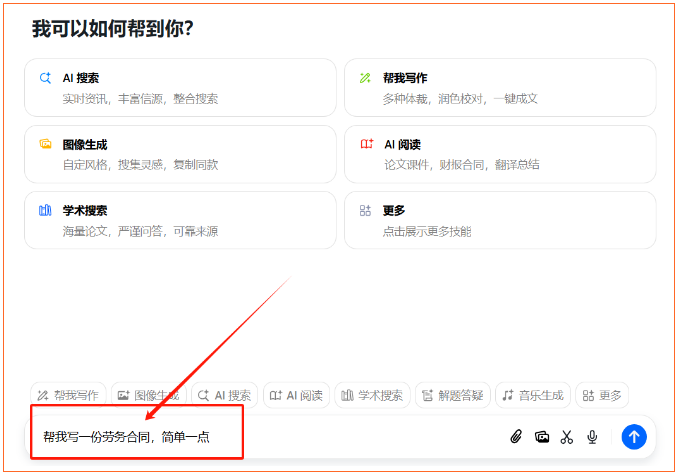This screenshot has width=677, height=476.
Task: Select the 学术搜索 shortcut chip
Action: [372, 395]
